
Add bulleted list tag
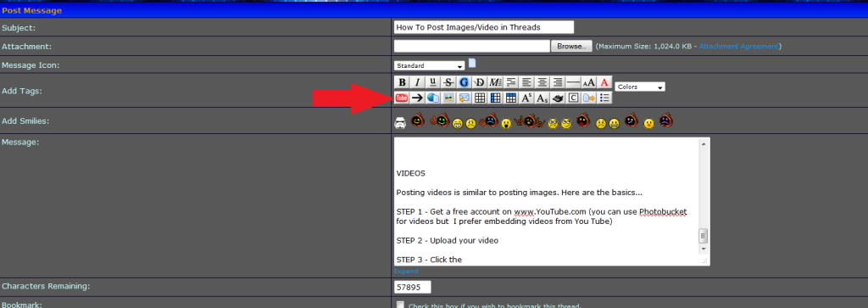click(604, 98)
